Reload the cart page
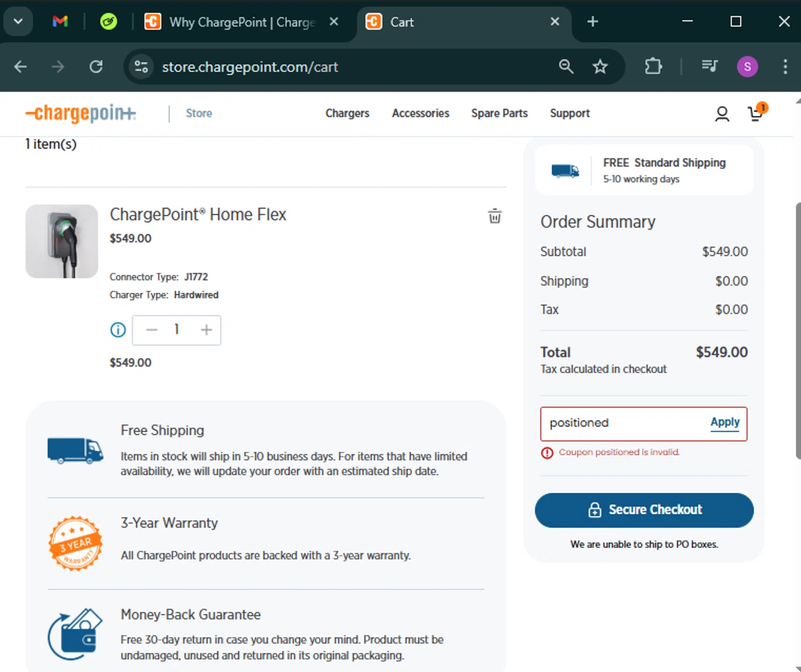 pos(96,67)
